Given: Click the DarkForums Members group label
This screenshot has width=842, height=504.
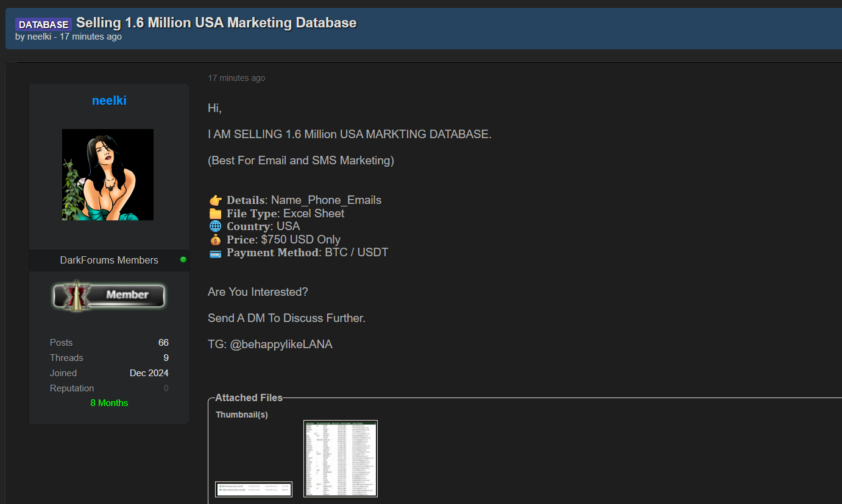Looking at the screenshot, I should pos(109,260).
